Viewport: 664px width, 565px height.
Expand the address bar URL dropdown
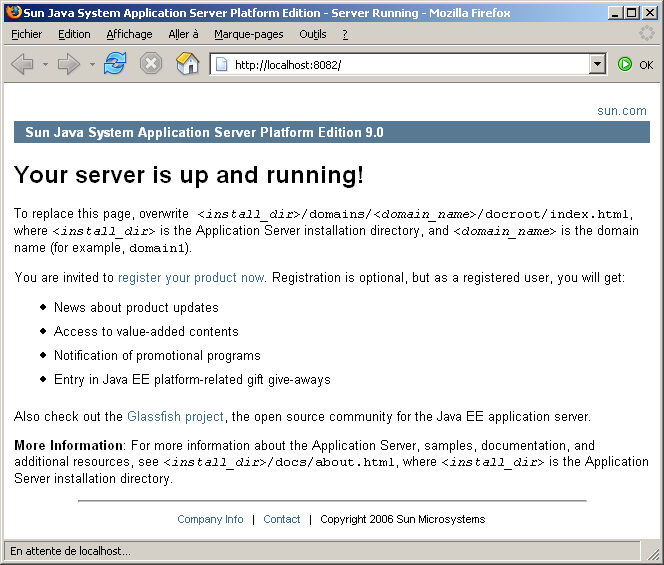coord(597,64)
